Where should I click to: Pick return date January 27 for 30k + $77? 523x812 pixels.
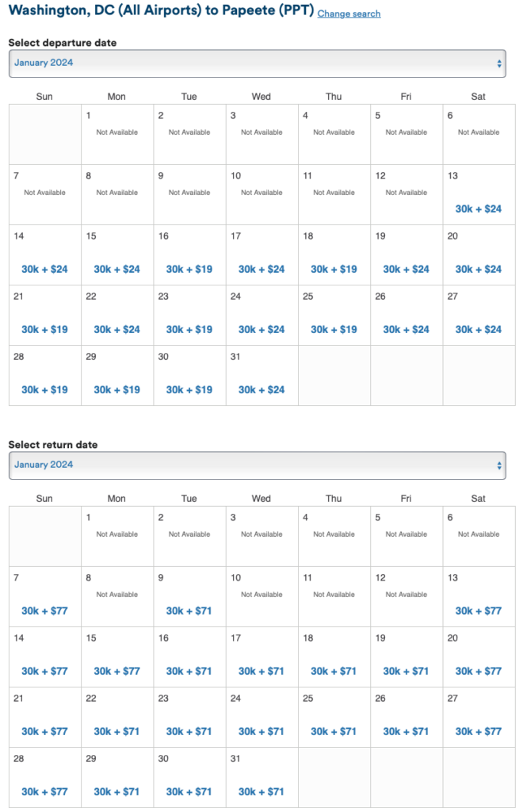(479, 732)
